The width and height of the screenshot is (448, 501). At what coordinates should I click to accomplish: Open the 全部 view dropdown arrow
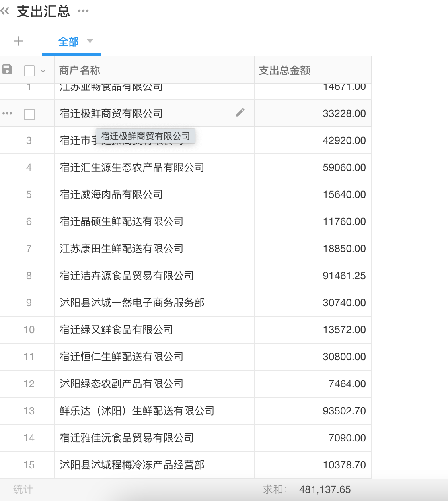(90, 41)
